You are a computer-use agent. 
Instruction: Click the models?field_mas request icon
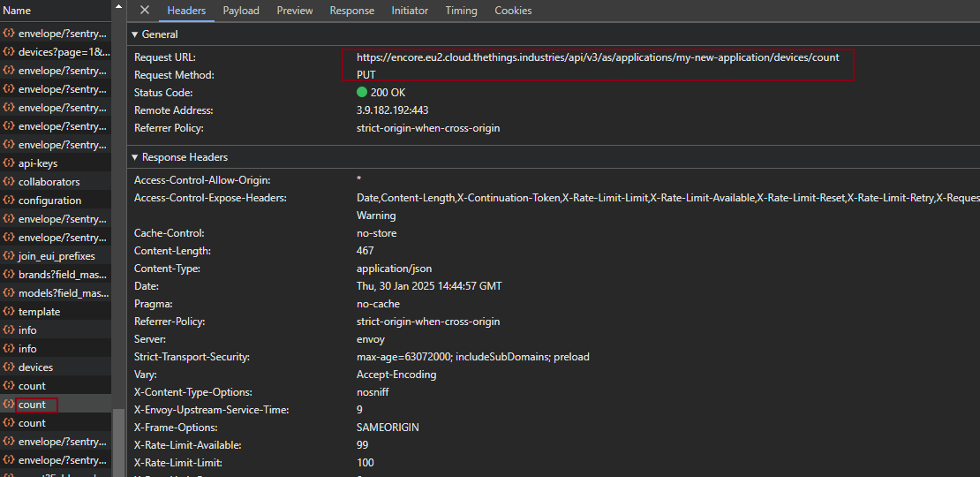coord(9,293)
